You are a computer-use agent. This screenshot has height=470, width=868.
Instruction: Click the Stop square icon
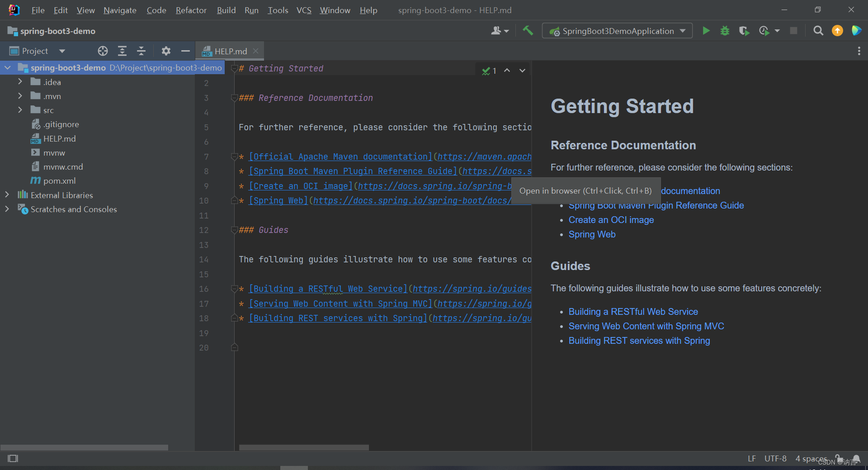pyautogui.click(x=793, y=31)
